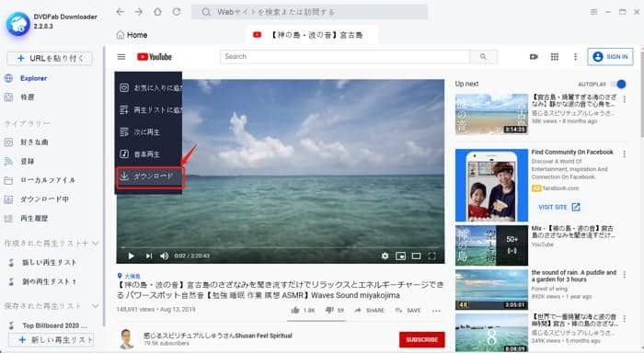Select 次に再生 in the popup menu
The width and height of the screenshot is (644, 353).
tap(148, 132)
